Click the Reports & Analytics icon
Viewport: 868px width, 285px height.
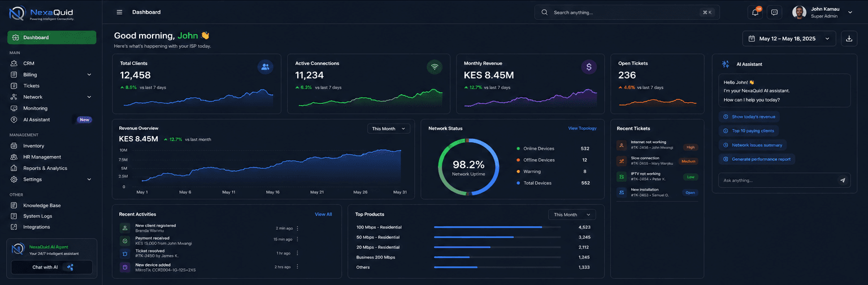(14, 168)
